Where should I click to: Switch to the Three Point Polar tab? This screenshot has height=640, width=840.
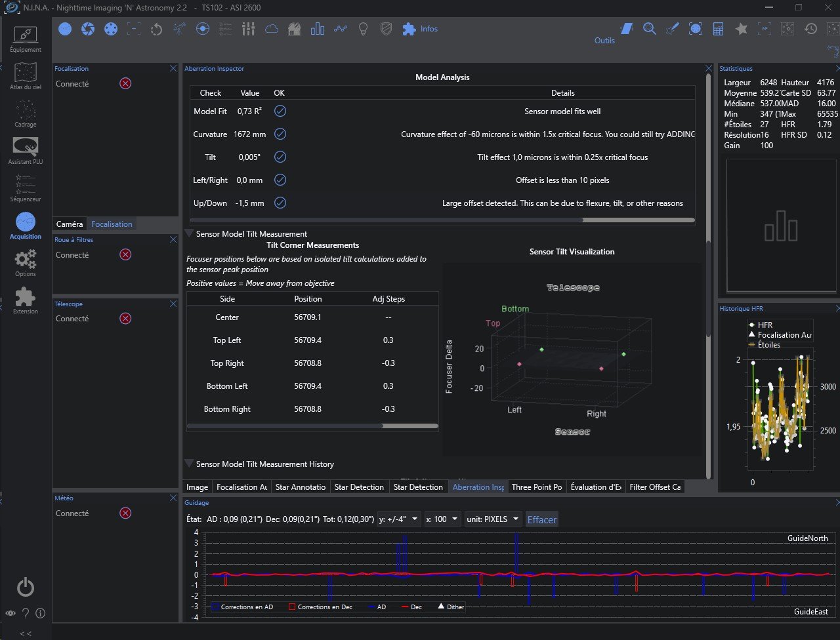click(x=536, y=487)
